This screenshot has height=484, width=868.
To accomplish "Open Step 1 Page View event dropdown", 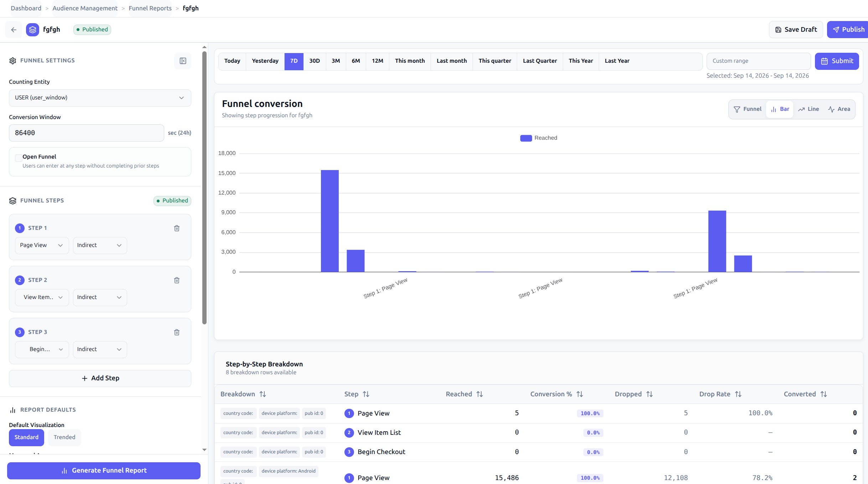I will click(x=42, y=245).
